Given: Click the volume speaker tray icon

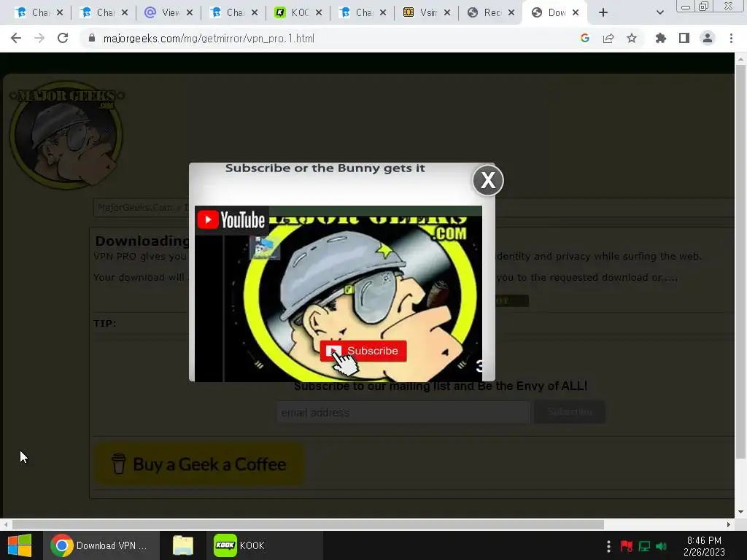Looking at the screenshot, I should (x=661, y=546).
